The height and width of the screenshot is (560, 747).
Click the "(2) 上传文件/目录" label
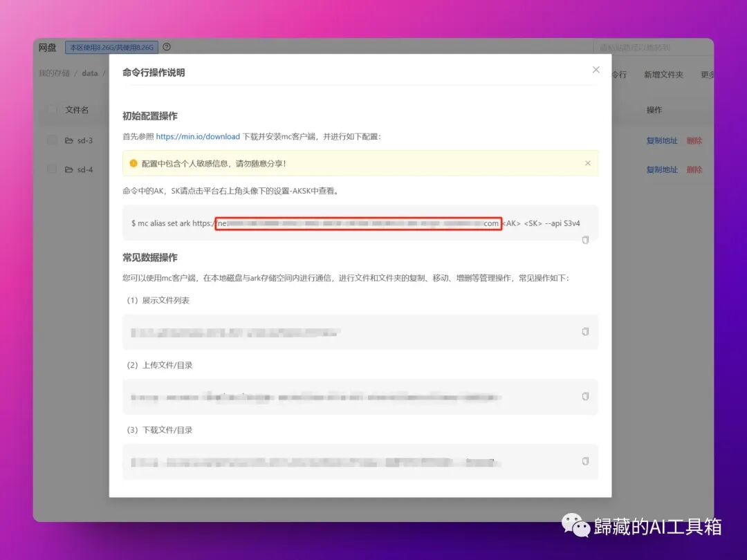point(160,365)
